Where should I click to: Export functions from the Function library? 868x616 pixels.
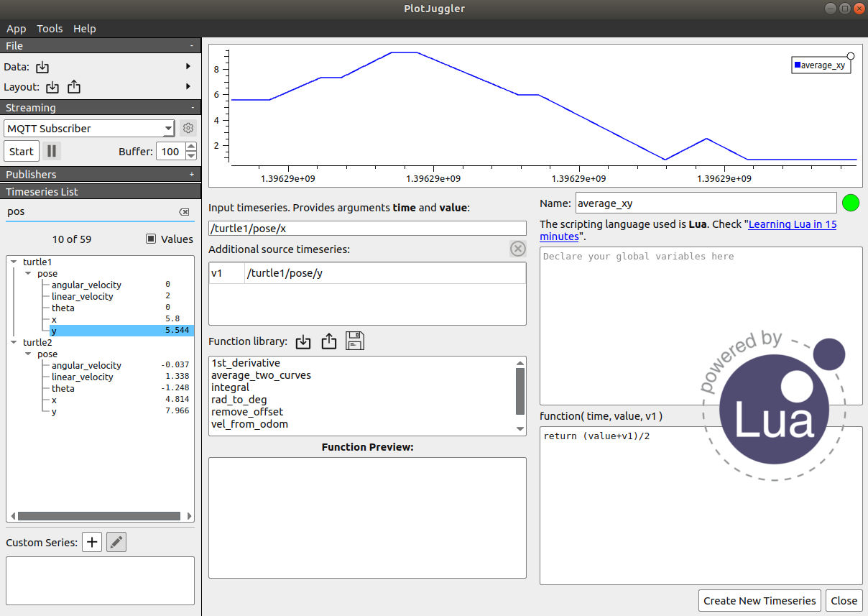(328, 341)
